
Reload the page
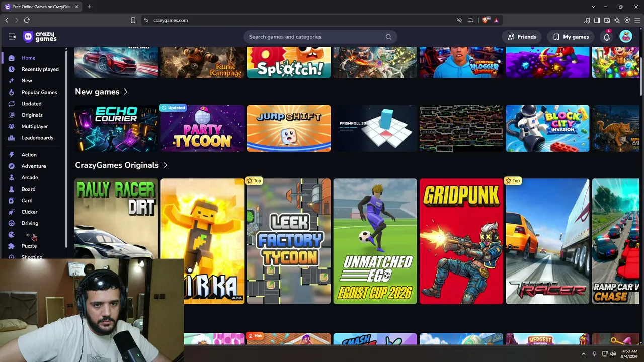27,20
